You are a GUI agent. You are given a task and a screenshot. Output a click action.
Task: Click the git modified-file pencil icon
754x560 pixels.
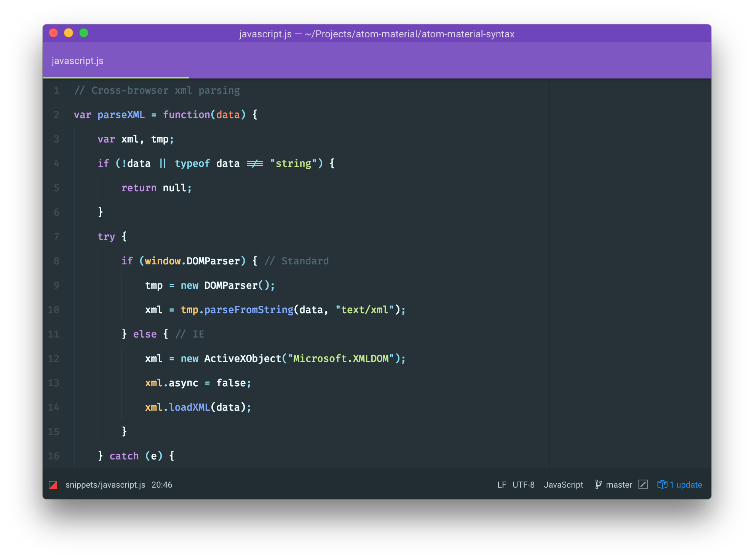(643, 485)
